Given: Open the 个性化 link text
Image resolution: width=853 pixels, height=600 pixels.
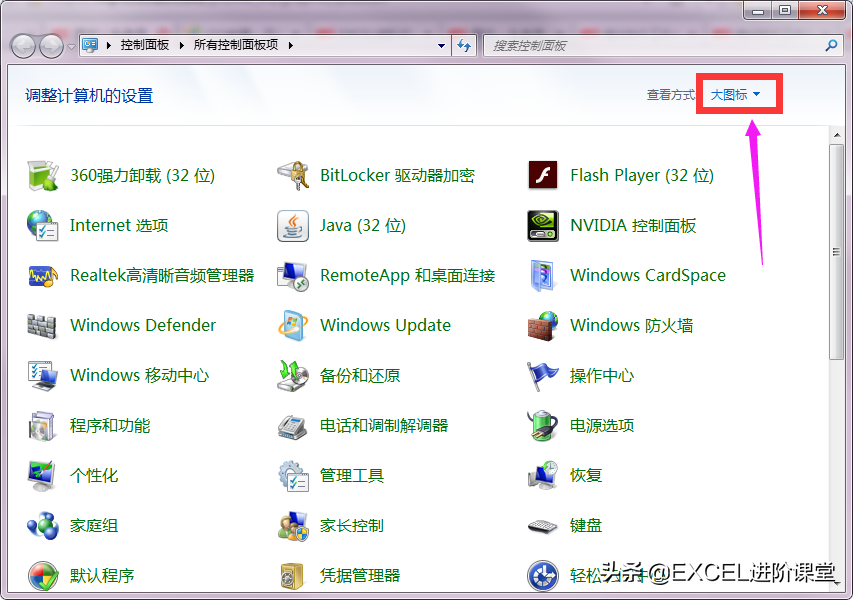Looking at the screenshot, I should [94, 475].
